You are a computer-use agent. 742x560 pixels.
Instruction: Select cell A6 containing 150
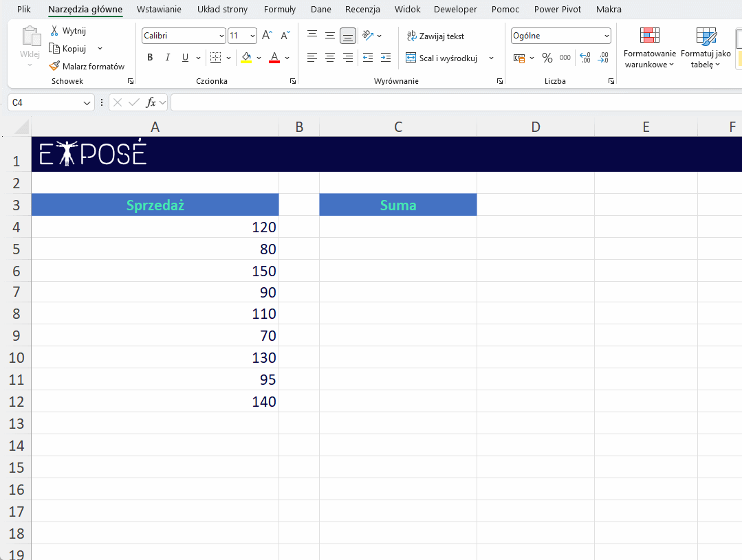[x=155, y=271]
